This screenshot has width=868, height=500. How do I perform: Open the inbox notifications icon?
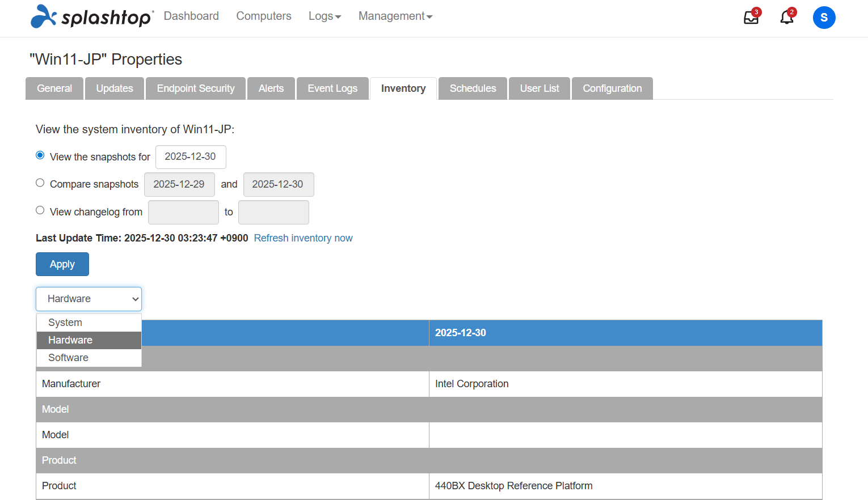[751, 18]
